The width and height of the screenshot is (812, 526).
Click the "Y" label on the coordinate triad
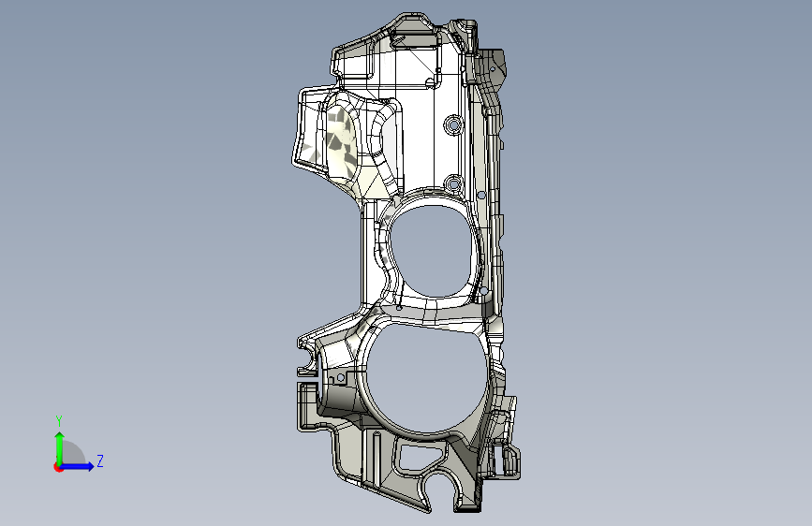click(59, 421)
